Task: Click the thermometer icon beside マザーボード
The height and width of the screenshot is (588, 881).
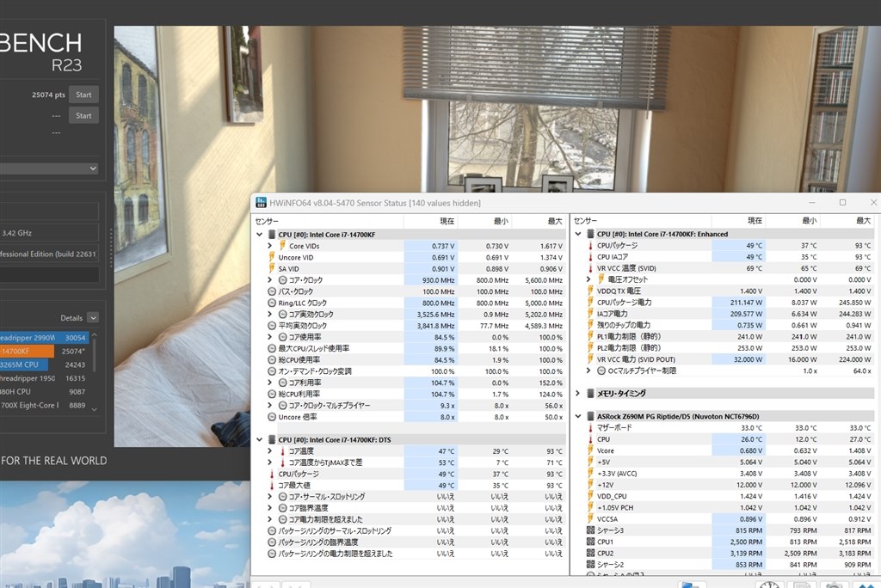Action: (590, 427)
